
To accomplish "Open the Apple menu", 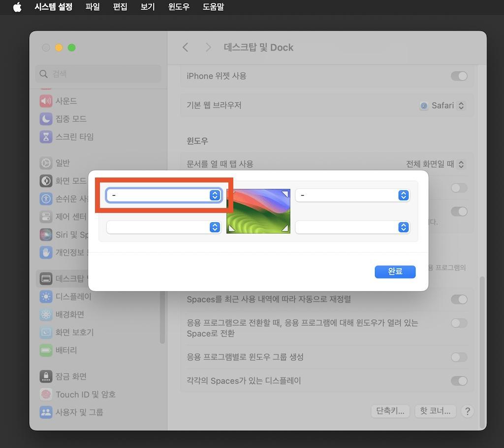I will click(x=17, y=7).
